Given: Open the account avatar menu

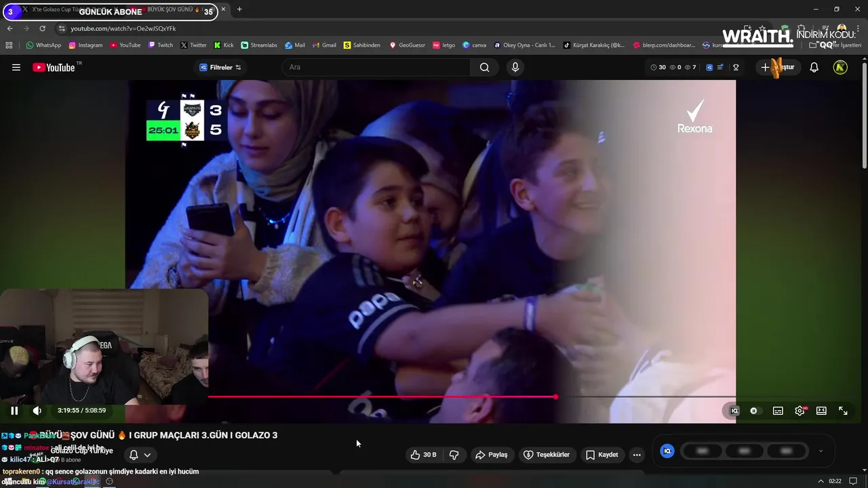Looking at the screenshot, I should pyautogui.click(x=840, y=67).
